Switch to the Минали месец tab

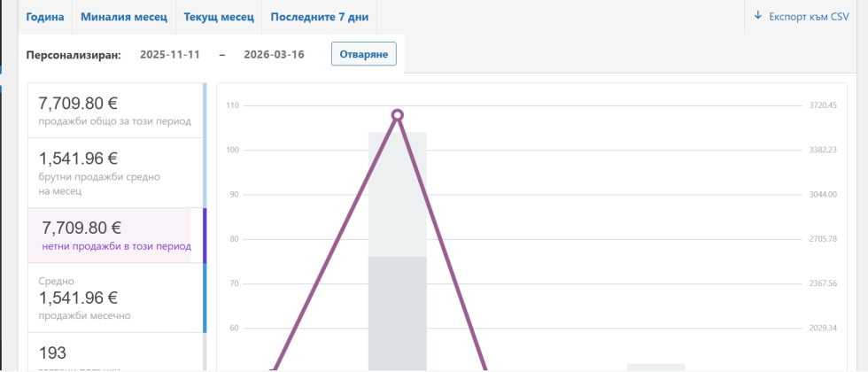click(x=123, y=17)
